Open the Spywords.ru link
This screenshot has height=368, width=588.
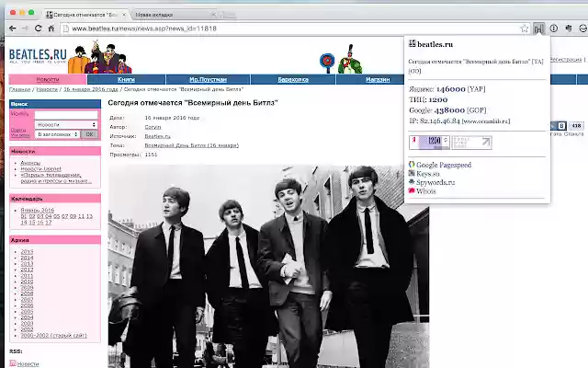(435, 182)
